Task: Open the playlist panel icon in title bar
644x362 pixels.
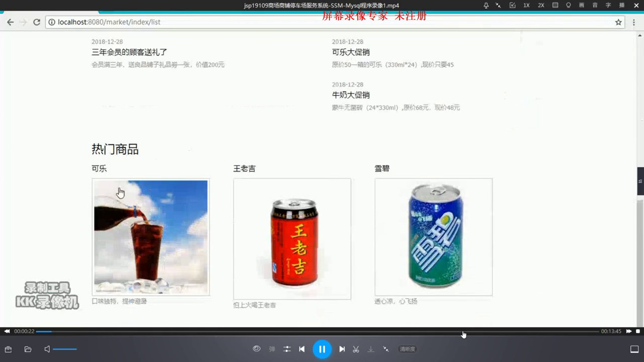Action: (555, 5)
